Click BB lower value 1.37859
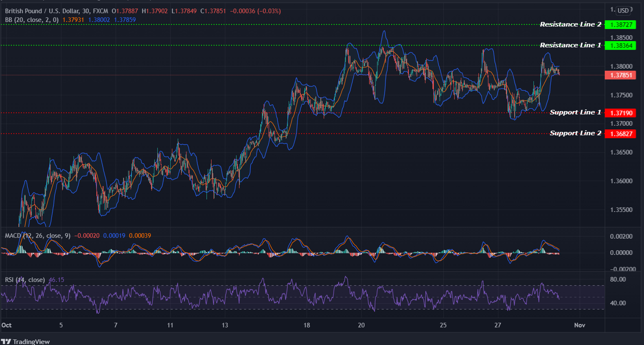 [125, 20]
